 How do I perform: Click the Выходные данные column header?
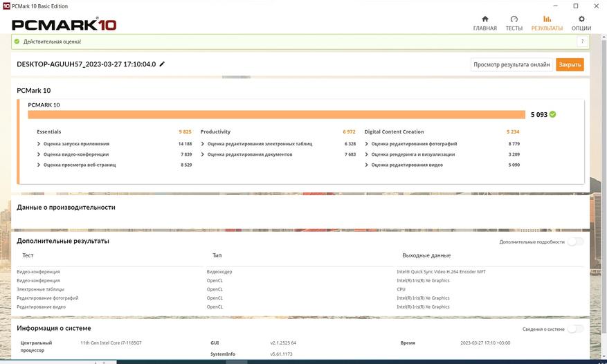[426, 255]
